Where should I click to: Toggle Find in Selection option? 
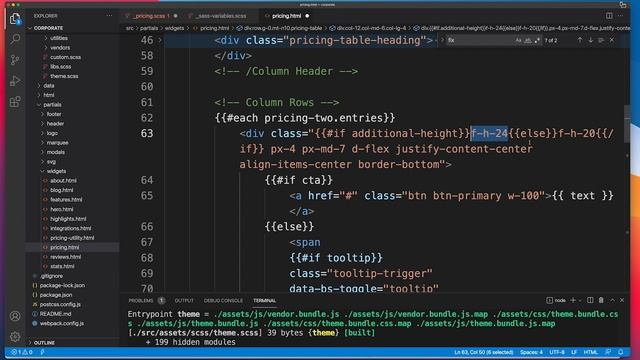click(x=601, y=40)
